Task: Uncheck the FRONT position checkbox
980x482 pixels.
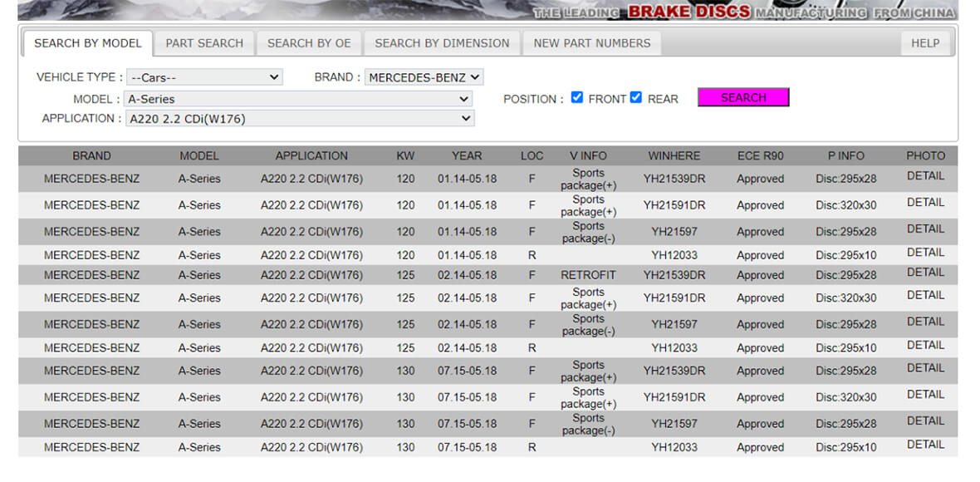Action: (x=577, y=97)
